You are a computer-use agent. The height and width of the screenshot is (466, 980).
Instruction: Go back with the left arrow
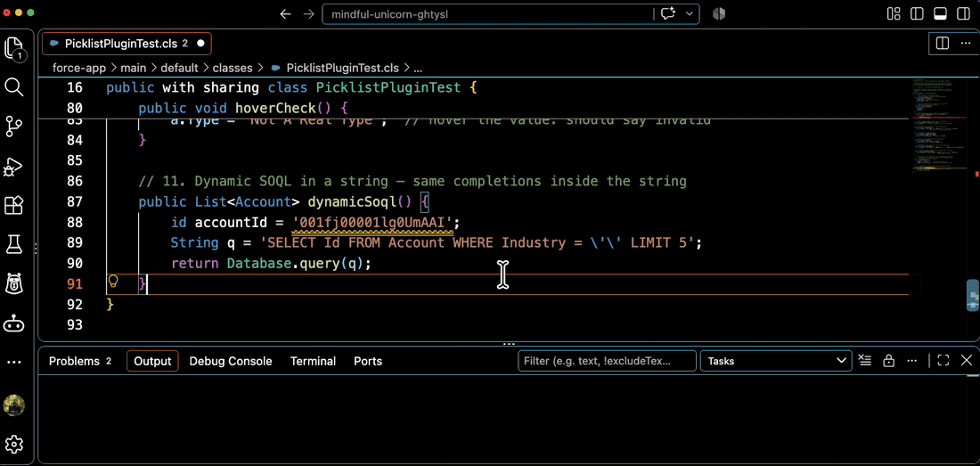point(286,13)
